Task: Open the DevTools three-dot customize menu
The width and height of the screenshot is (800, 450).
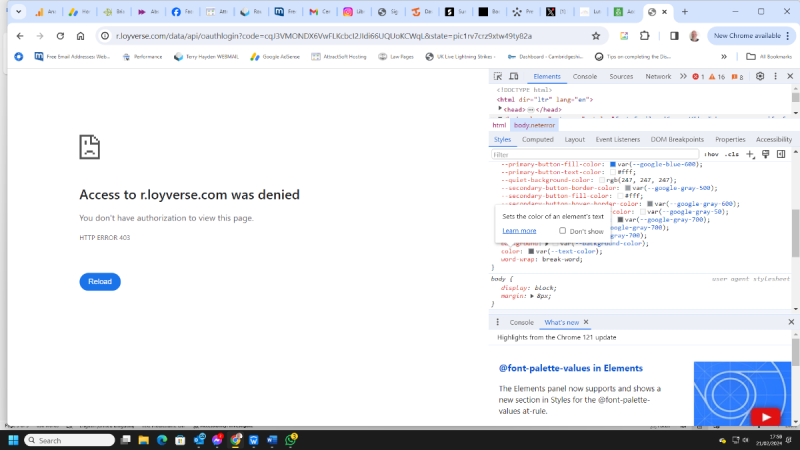Action: 776,76
